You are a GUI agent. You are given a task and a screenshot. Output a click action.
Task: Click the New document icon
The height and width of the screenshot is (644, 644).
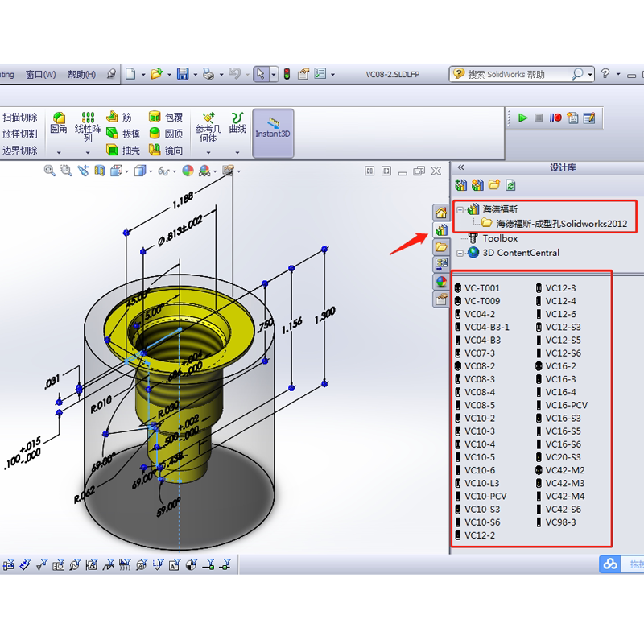pos(130,74)
